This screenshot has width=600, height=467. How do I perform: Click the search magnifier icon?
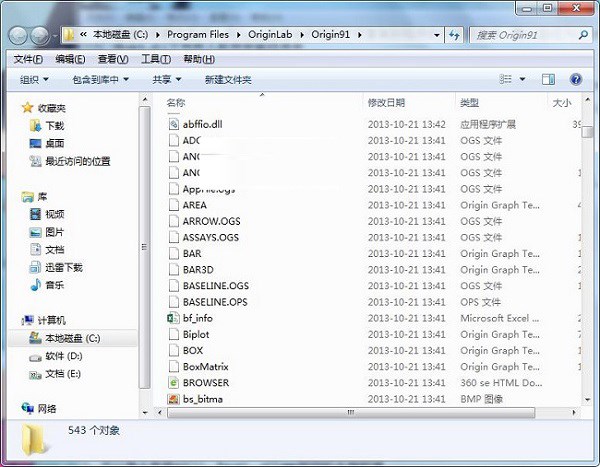[x=583, y=35]
